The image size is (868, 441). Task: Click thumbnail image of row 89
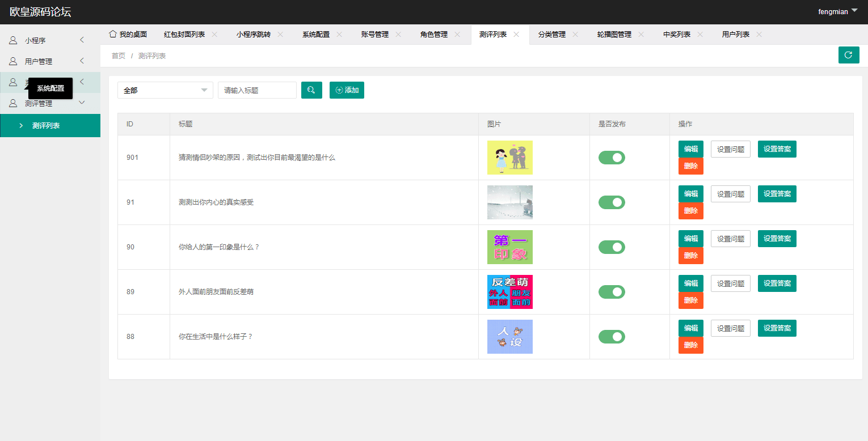click(x=509, y=292)
